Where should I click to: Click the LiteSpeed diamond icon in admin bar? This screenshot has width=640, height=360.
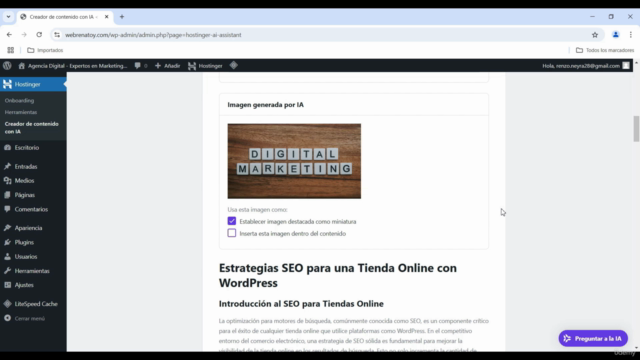pyautogui.click(x=233, y=65)
